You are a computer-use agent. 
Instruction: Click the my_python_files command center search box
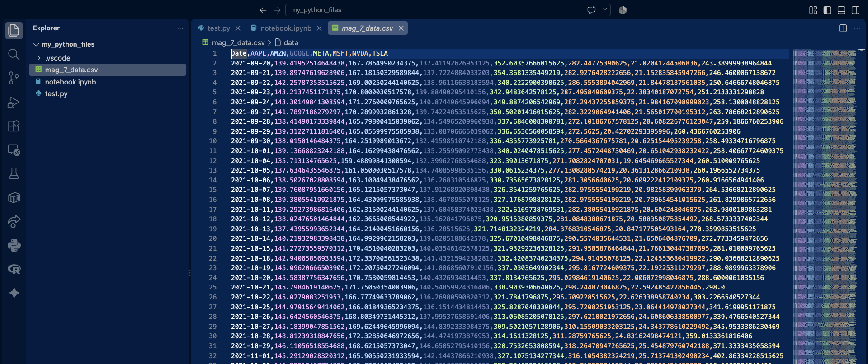434,10
